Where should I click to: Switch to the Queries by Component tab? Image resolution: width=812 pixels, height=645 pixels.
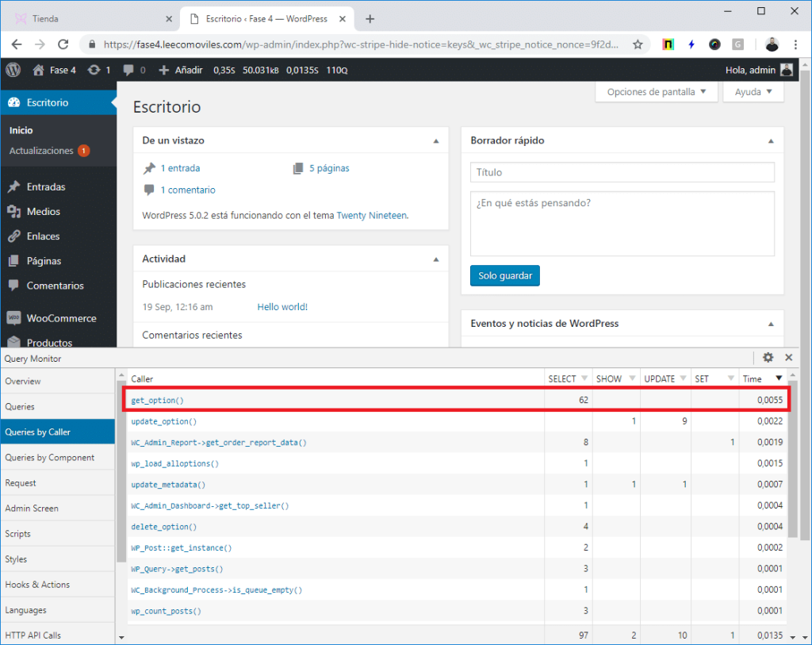pyautogui.click(x=49, y=458)
